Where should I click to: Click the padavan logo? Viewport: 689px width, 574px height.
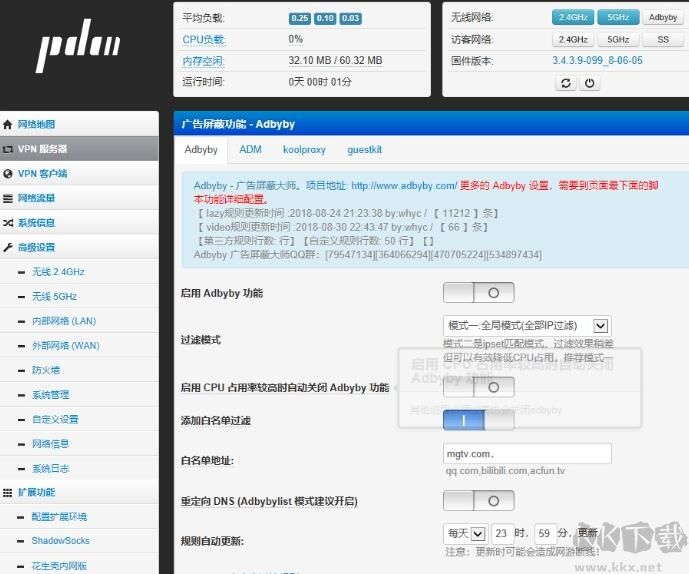(x=78, y=45)
